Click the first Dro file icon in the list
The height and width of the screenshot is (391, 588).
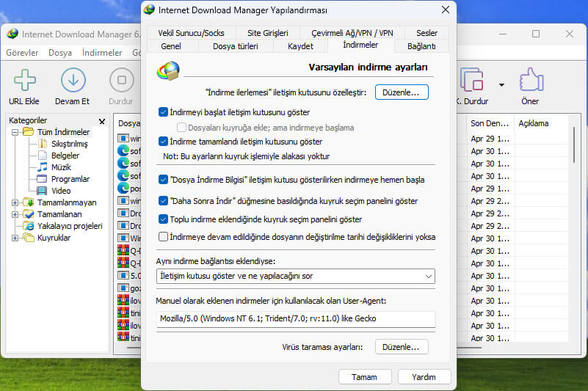[123, 213]
